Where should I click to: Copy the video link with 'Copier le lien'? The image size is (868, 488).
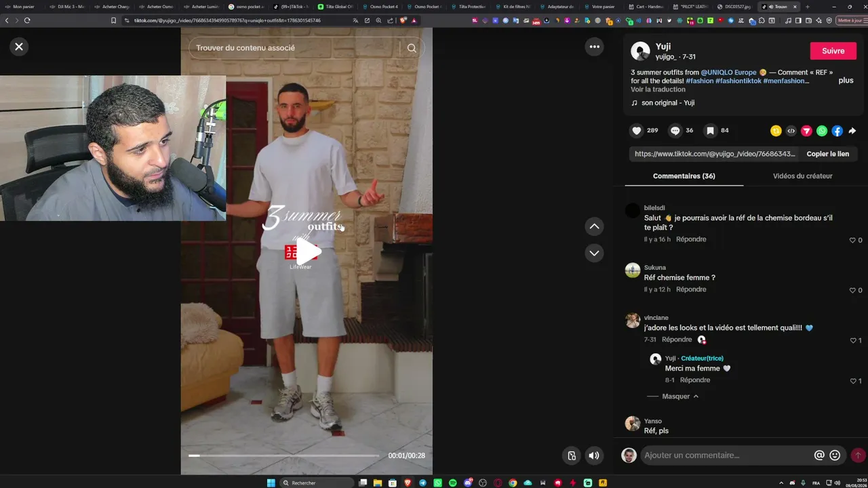[827, 154]
